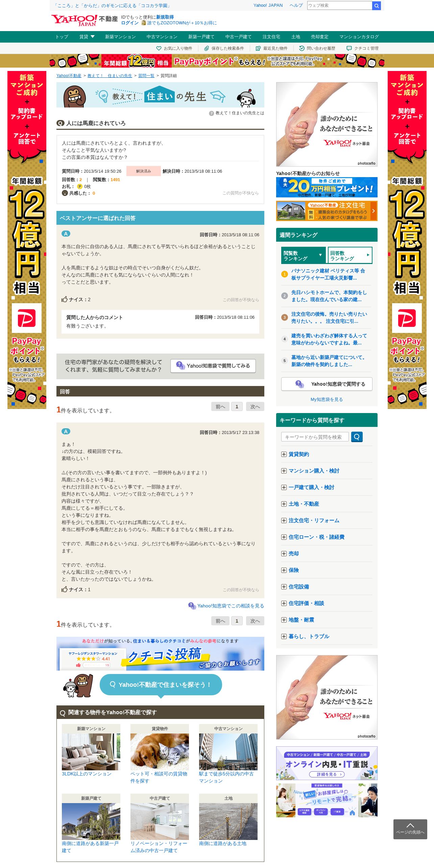Expand the 土地・不動産 category
434x868 pixels.
click(x=284, y=504)
